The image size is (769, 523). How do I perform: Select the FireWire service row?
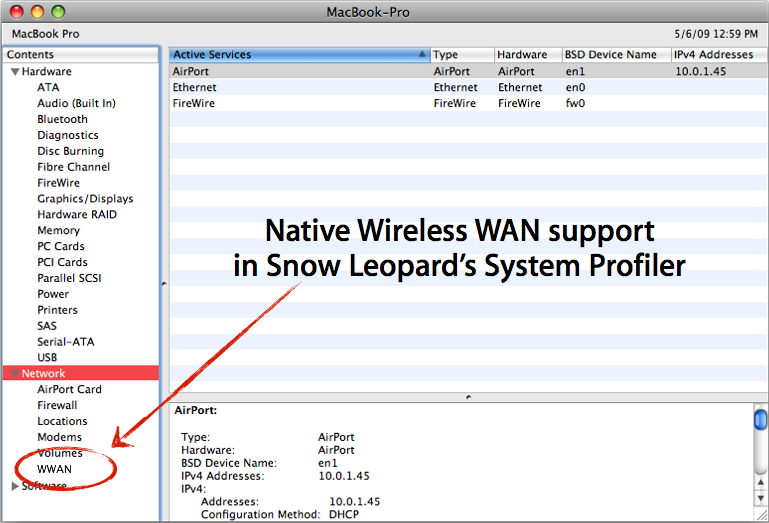click(x=468, y=104)
